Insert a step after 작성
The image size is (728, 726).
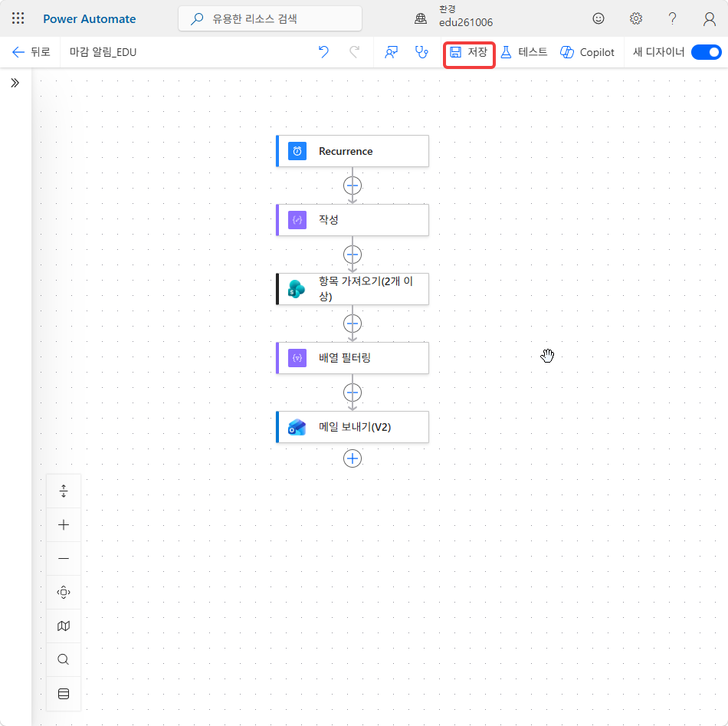tap(353, 255)
